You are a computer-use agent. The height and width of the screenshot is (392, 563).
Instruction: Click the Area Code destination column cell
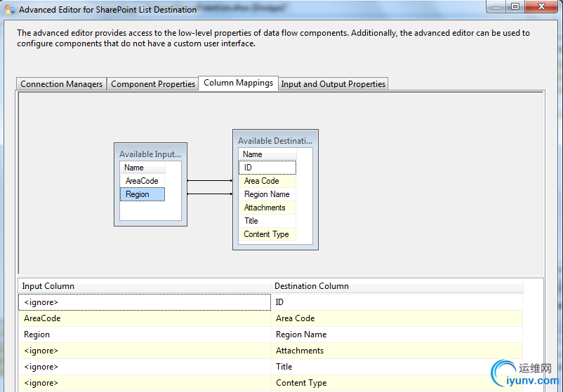coord(397,318)
